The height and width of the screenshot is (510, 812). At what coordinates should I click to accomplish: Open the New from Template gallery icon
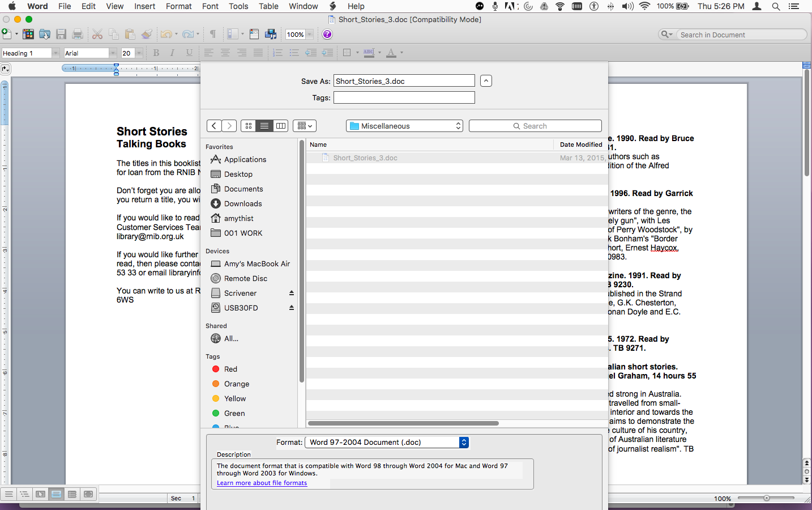click(x=28, y=34)
